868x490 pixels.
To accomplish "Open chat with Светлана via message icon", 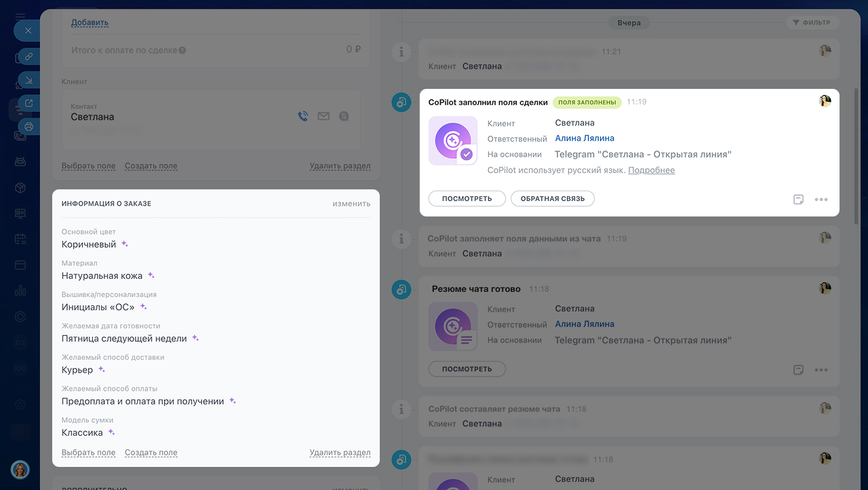I will point(344,117).
